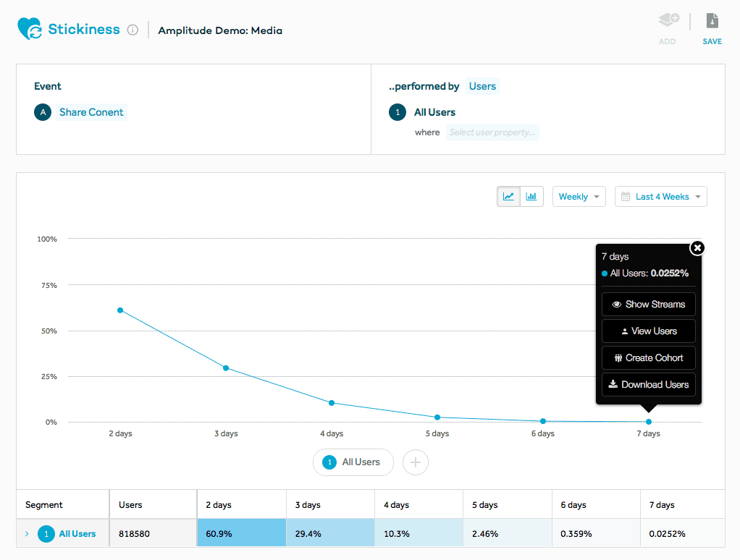
Task: Open the Last 4 Weeks date dropdown
Action: (660, 197)
